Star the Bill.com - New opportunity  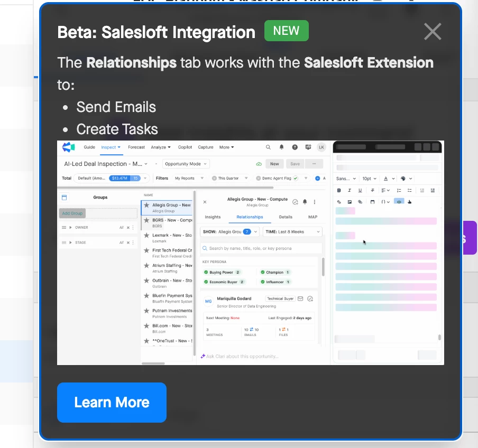coord(146,325)
